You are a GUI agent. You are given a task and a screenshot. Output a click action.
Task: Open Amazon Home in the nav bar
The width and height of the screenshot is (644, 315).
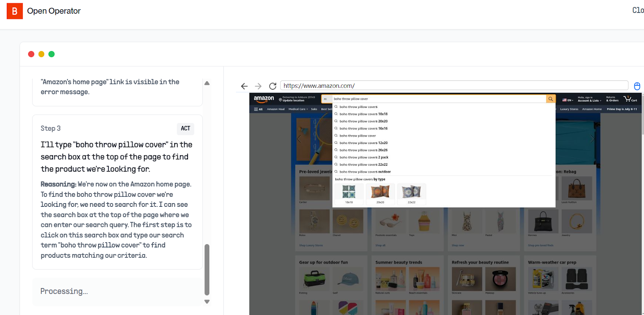(592, 109)
